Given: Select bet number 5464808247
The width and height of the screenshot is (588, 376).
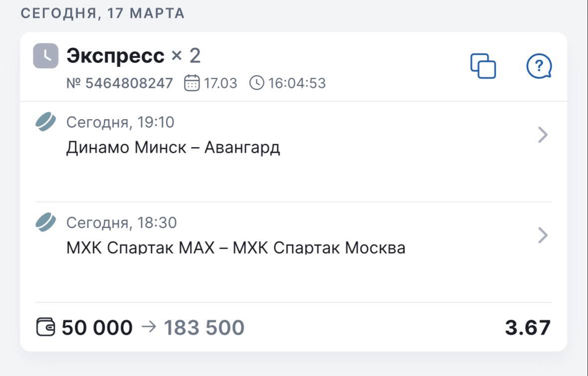Looking at the screenshot, I should point(120,83).
